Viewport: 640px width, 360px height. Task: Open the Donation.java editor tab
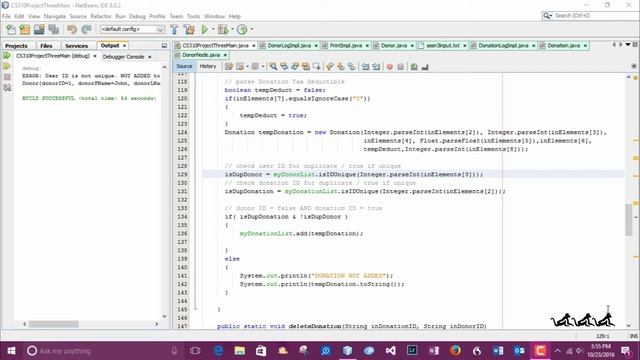pyautogui.click(x=563, y=46)
